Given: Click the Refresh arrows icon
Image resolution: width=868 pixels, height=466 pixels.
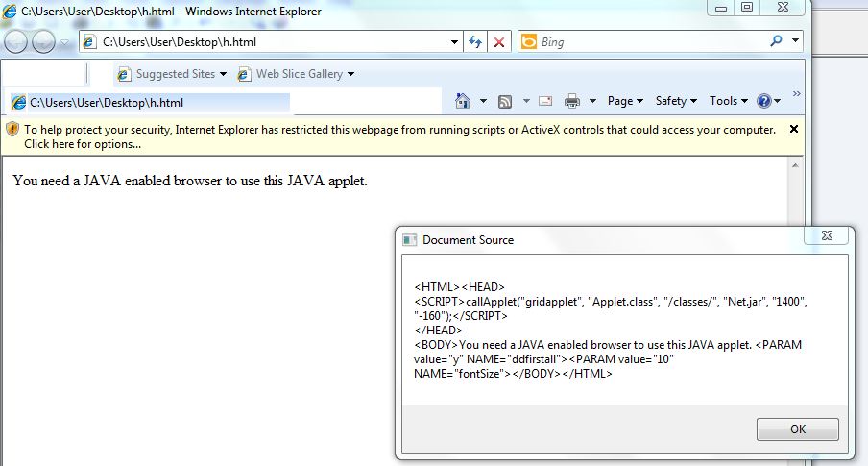Looking at the screenshot, I should 475,41.
